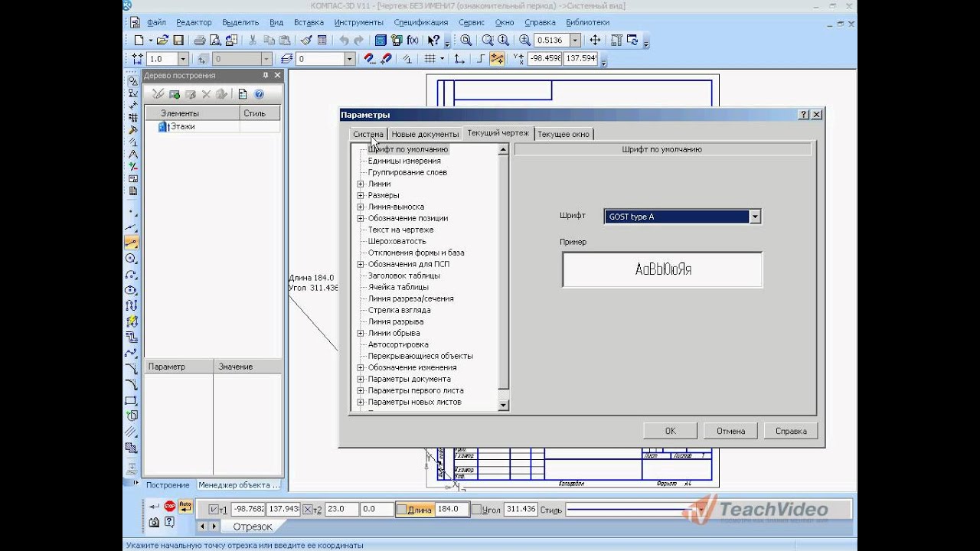980x551 pixels.
Task: Expand the Линия-выноска tree node
Action: click(x=361, y=207)
